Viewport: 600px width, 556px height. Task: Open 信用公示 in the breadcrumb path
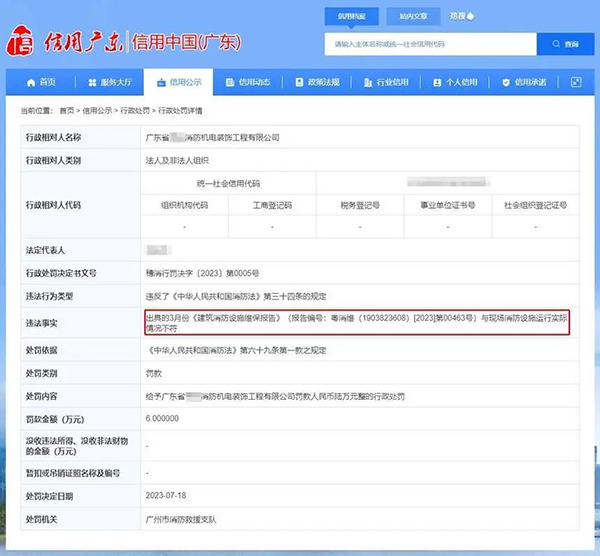[x=97, y=109]
